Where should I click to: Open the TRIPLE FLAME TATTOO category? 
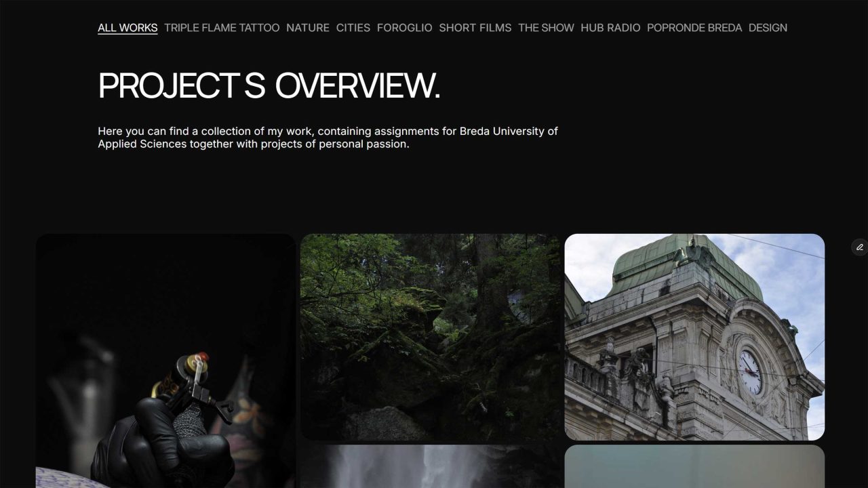pyautogui.click(x=222, y=28)
